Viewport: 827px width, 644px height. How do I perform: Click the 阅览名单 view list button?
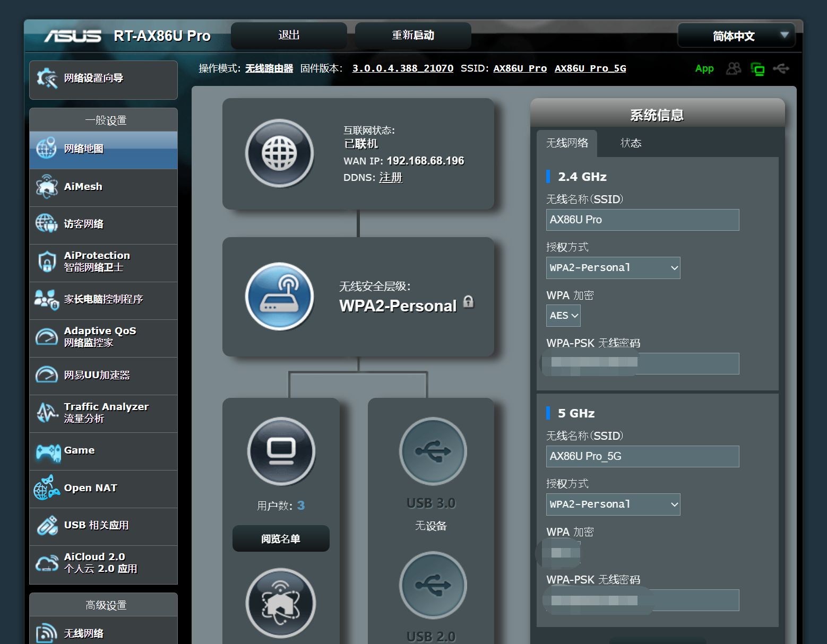[281, 538]
